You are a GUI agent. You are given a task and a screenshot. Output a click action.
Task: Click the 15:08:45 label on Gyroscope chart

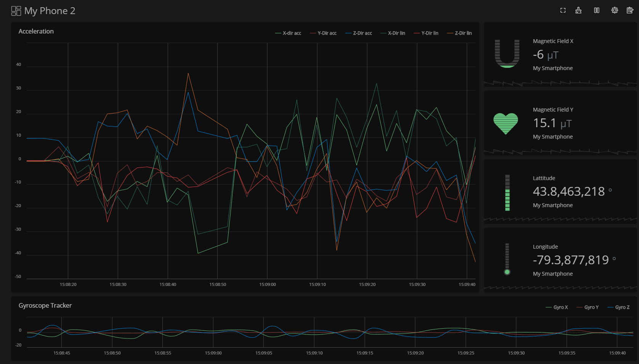click(x=62, y=353)
